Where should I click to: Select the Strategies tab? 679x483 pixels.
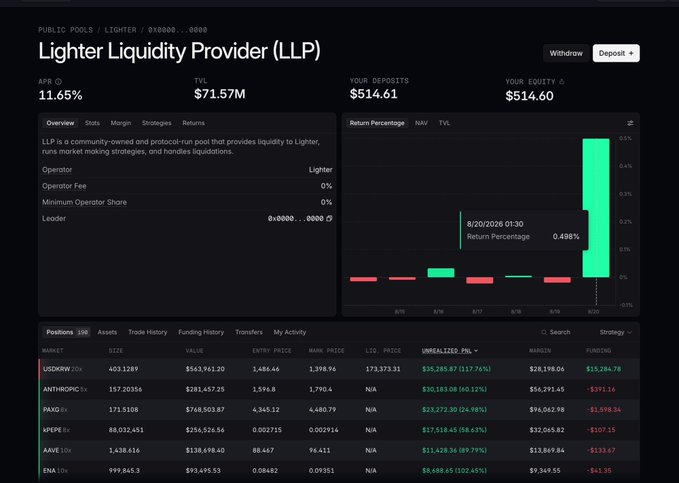[156, 123]
